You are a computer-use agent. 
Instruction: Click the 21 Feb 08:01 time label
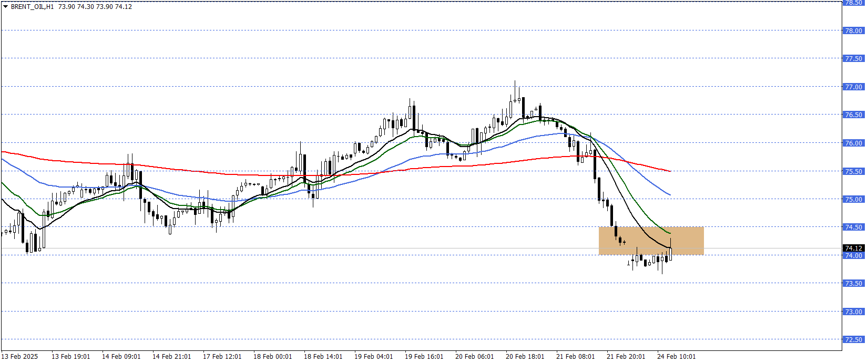click(576, 356)
